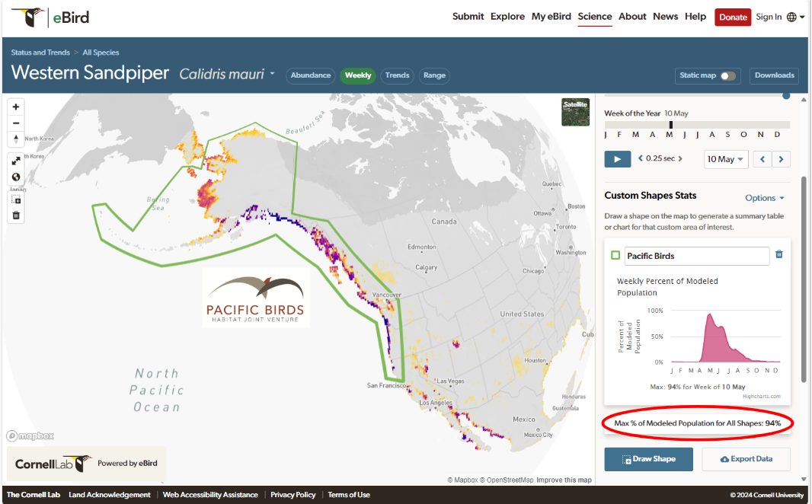The image size is (812, 504).
Task: Reset map bearing compass button
Action: (16, 139)
